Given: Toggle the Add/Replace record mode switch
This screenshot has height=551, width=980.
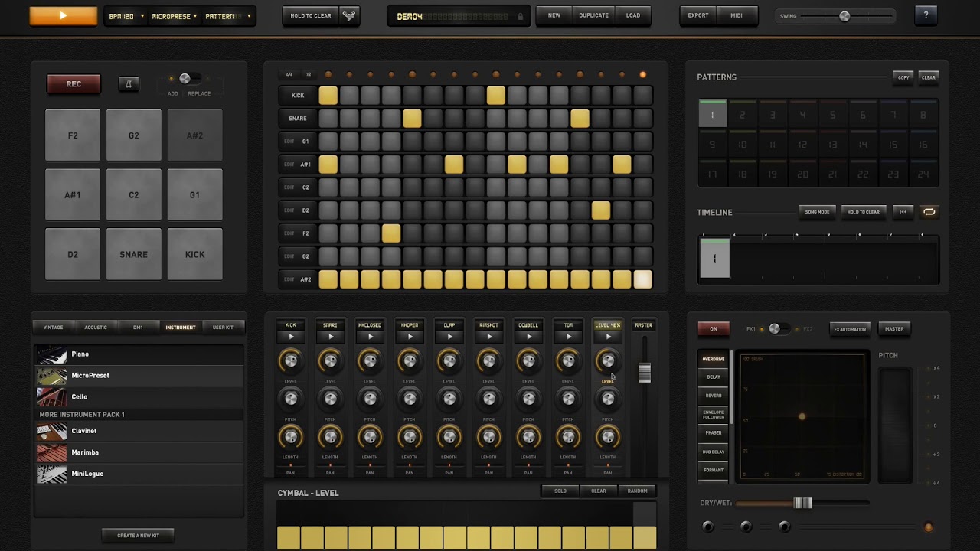Looking at the screenshot, I should (188, 79).
